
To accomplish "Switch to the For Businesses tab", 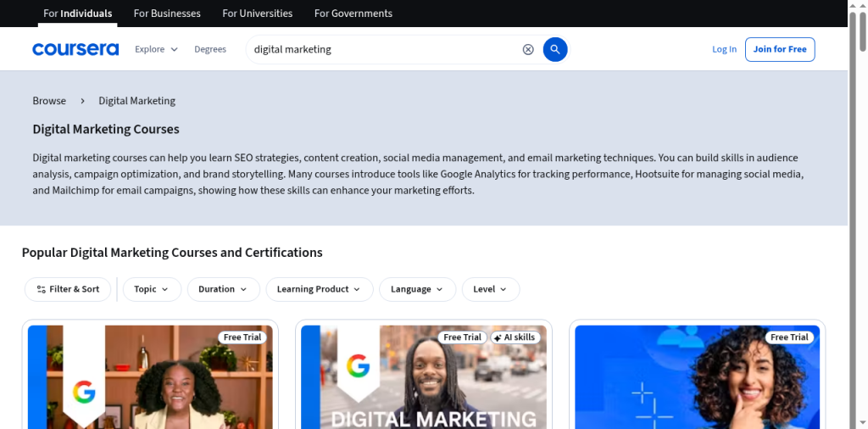I will point(167,14).
